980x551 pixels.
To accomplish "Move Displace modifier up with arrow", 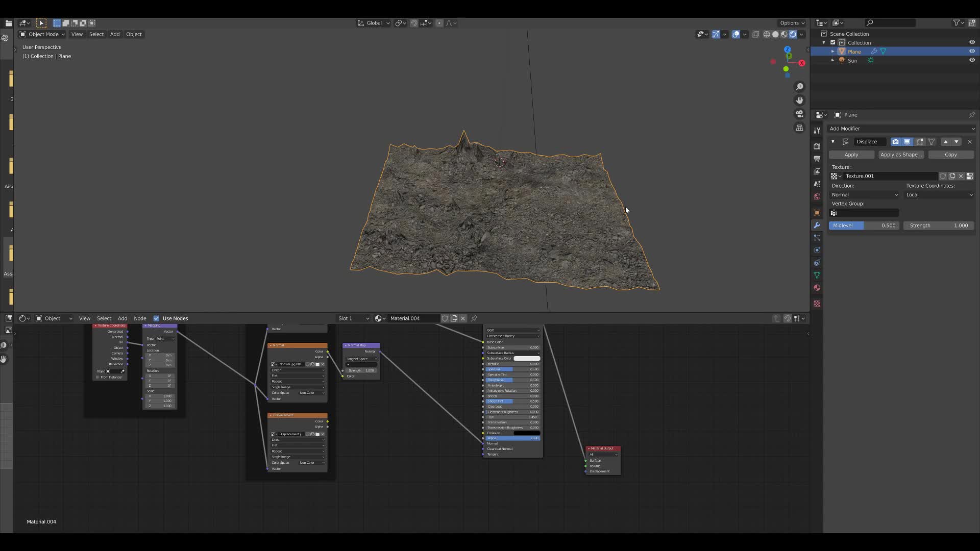I will tap(945, 142).
